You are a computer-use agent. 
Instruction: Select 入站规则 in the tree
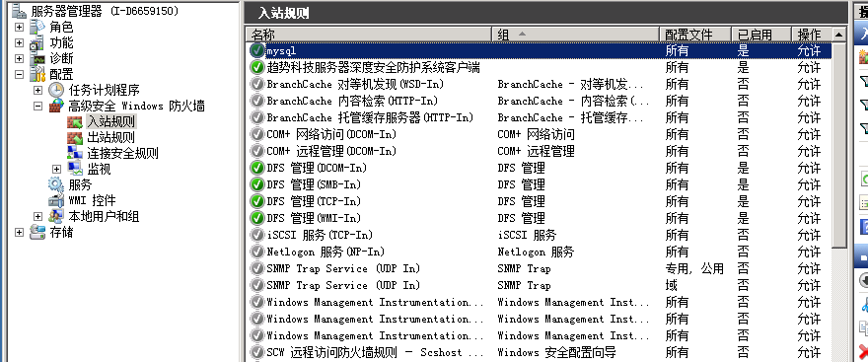pyautogui.click(x=110, y=121)
